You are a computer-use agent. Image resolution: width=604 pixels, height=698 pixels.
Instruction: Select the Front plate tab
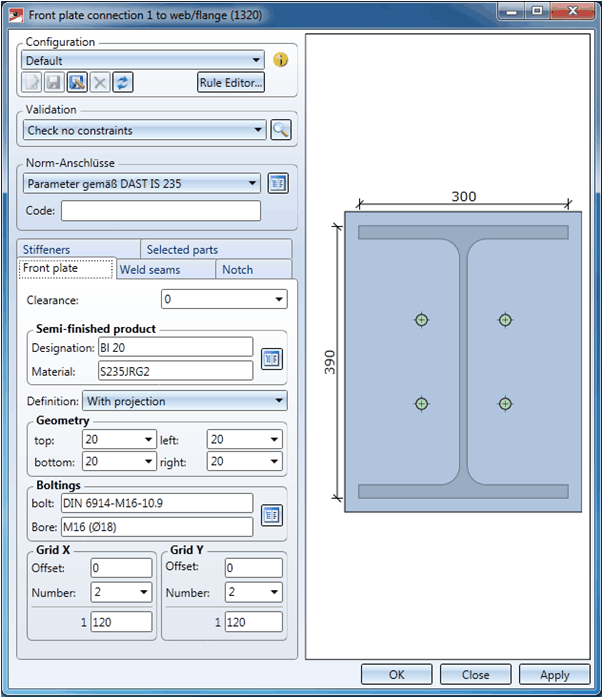(67, 268)
